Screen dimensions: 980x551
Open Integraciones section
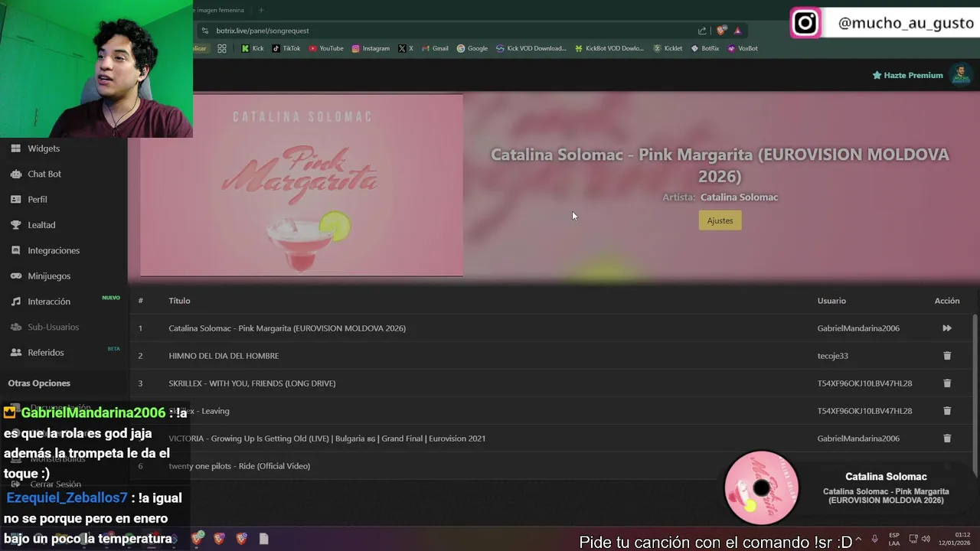(x=54, y=250)
